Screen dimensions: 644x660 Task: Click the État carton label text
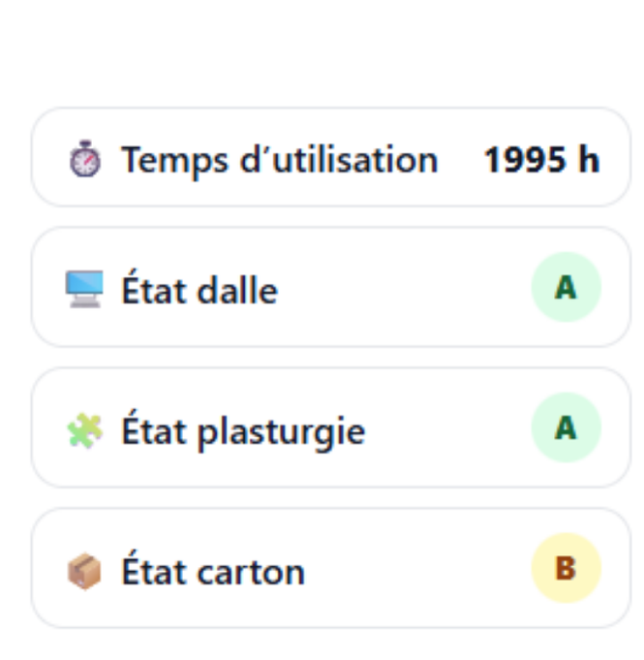tap(212, 571)
